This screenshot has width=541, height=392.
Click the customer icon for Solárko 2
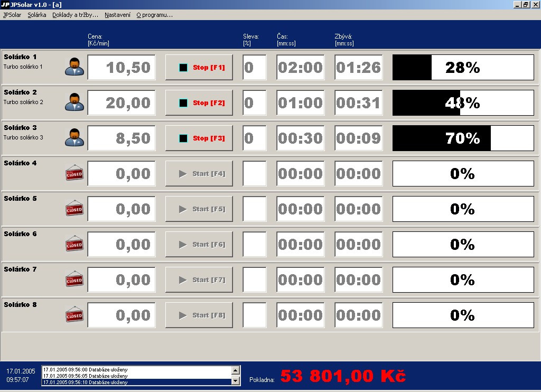pos(74,102)
